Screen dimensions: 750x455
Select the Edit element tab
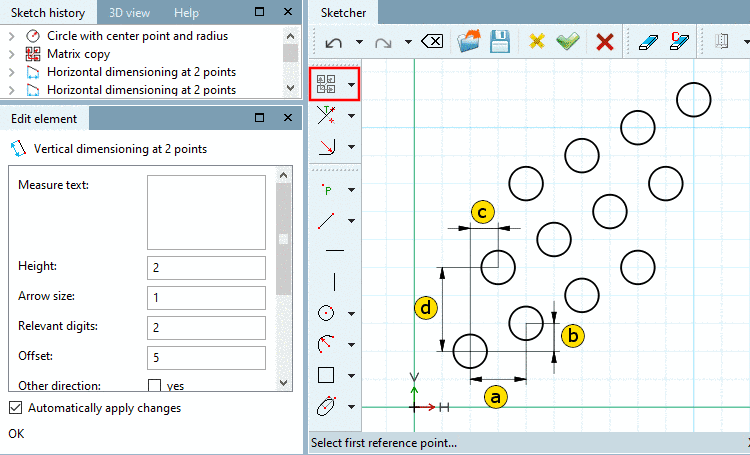click(x=44, y=119)
